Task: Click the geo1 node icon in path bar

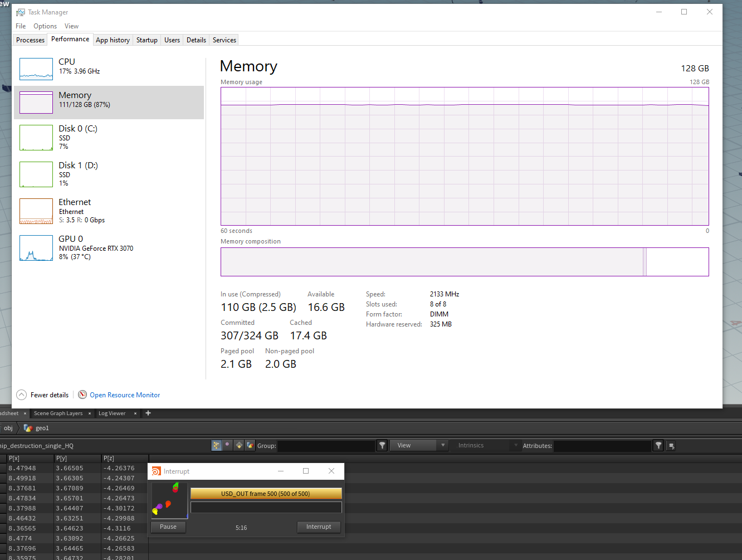Action: coord(28,428)
